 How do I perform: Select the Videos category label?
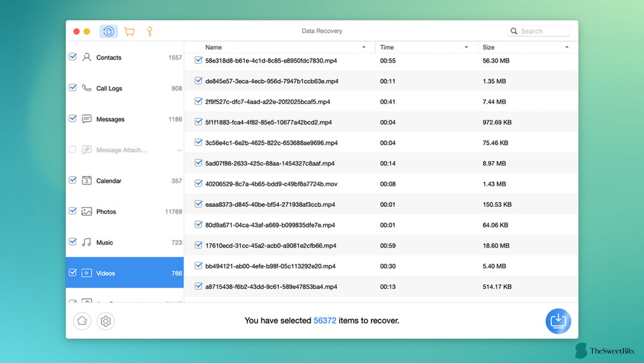pos(106,273)
